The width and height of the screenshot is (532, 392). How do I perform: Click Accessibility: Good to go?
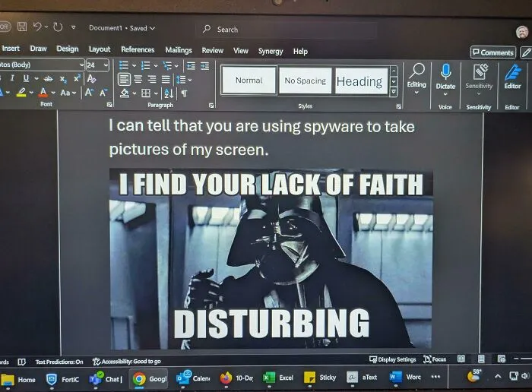click(127, 362)
